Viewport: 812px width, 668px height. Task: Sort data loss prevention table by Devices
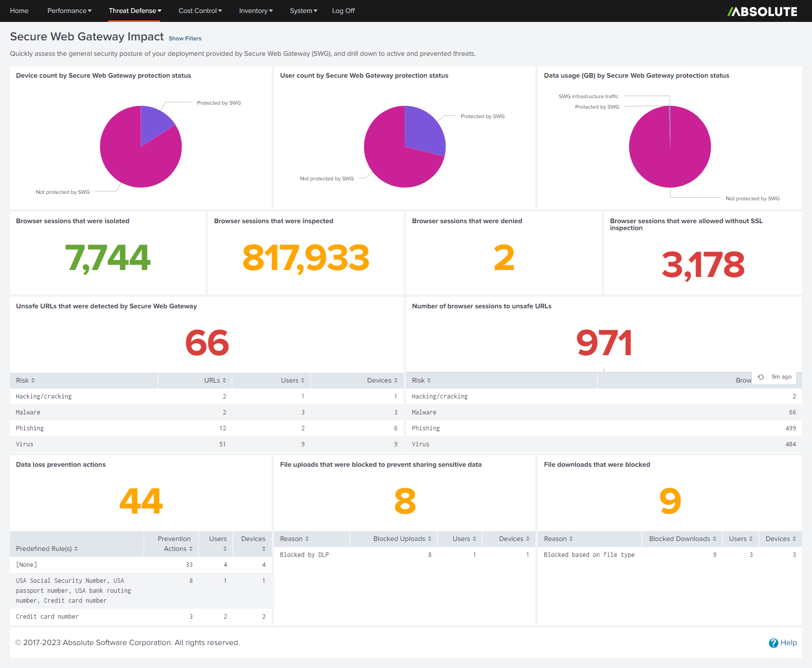[x=253, y=544]
